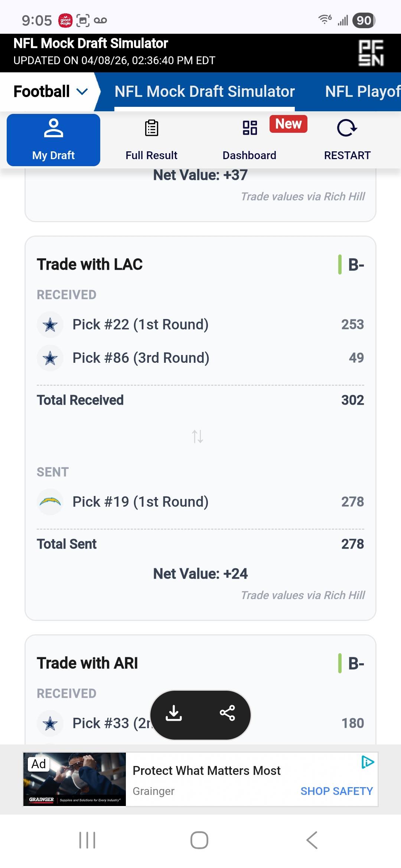This screenshot has height=868, width=401.
Task: Tap the download icon in floating bar
Action: pyautogui.click(x=174, y=713)
